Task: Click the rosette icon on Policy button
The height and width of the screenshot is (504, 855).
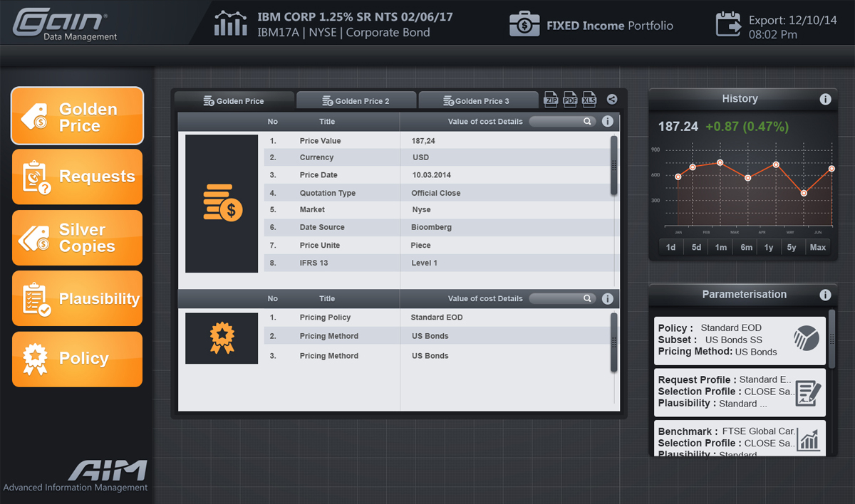Action: (x=35, y=359)
